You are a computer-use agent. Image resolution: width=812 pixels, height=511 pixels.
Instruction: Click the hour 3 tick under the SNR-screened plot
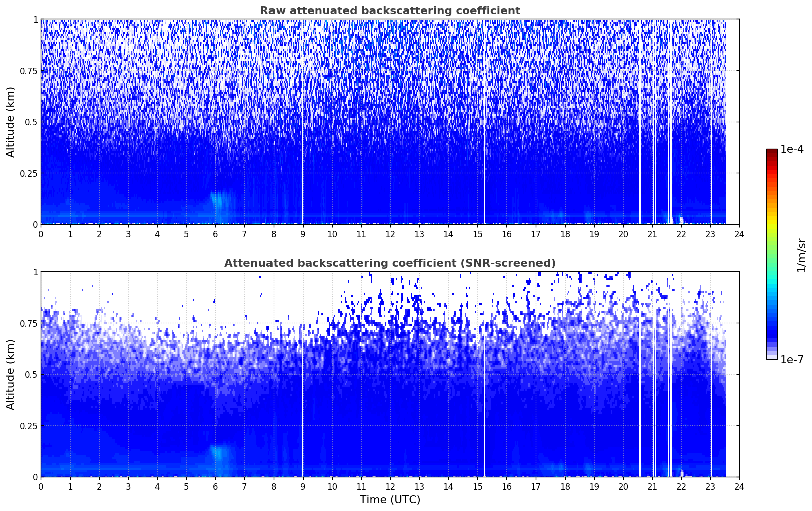[128, 486]
